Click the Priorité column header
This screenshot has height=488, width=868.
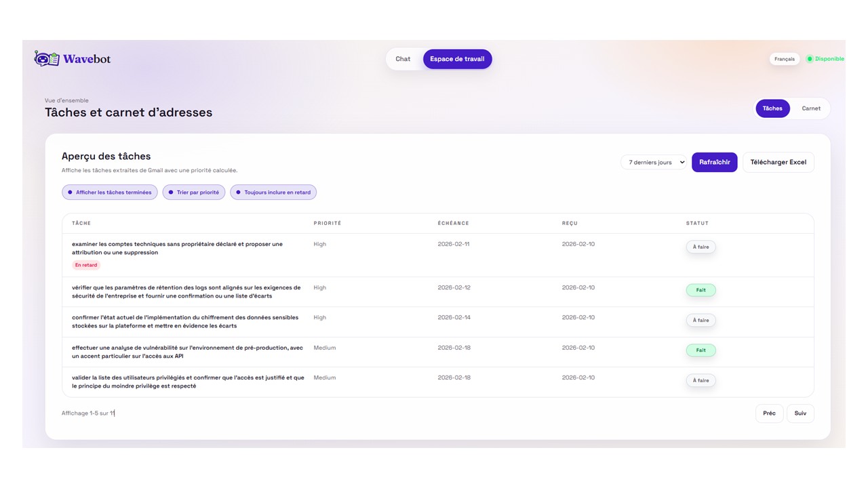(328, 223)
